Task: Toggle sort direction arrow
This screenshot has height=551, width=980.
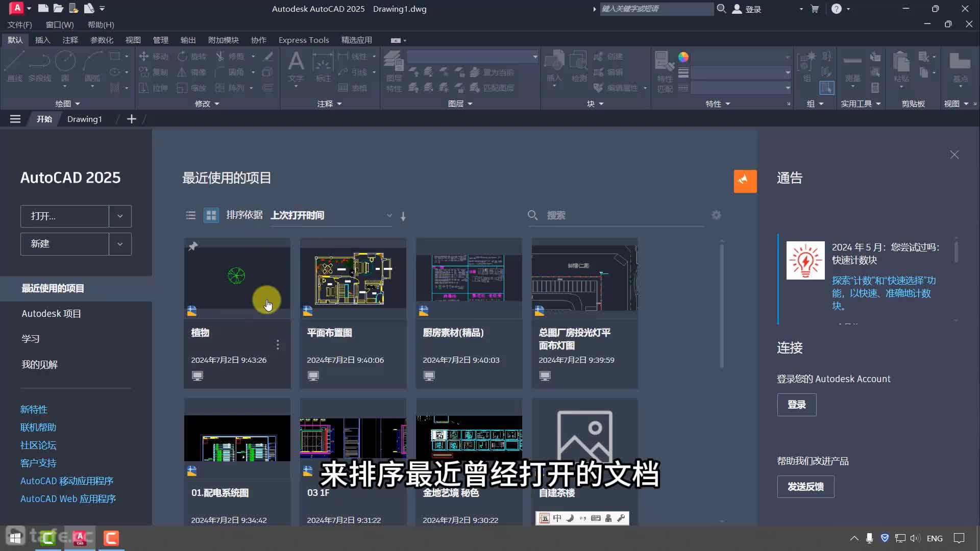Action: click(x=403, y=216)
